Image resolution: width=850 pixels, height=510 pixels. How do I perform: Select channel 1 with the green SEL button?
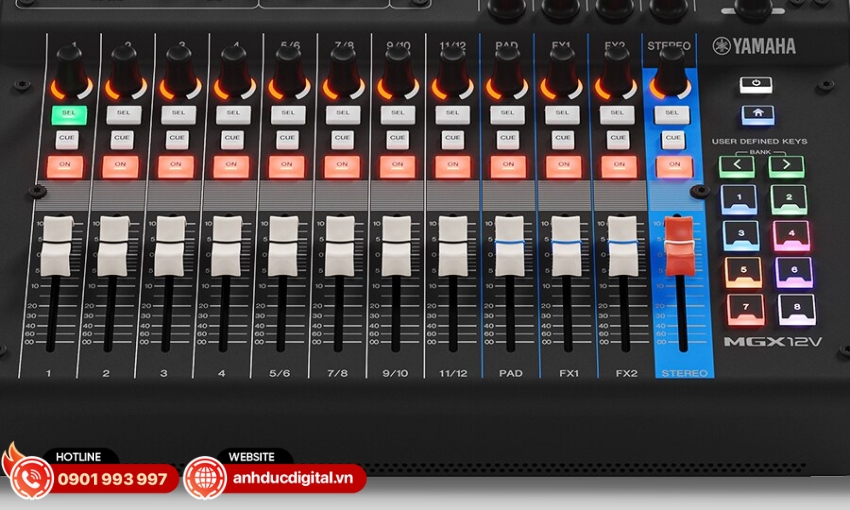coord(69,114)
